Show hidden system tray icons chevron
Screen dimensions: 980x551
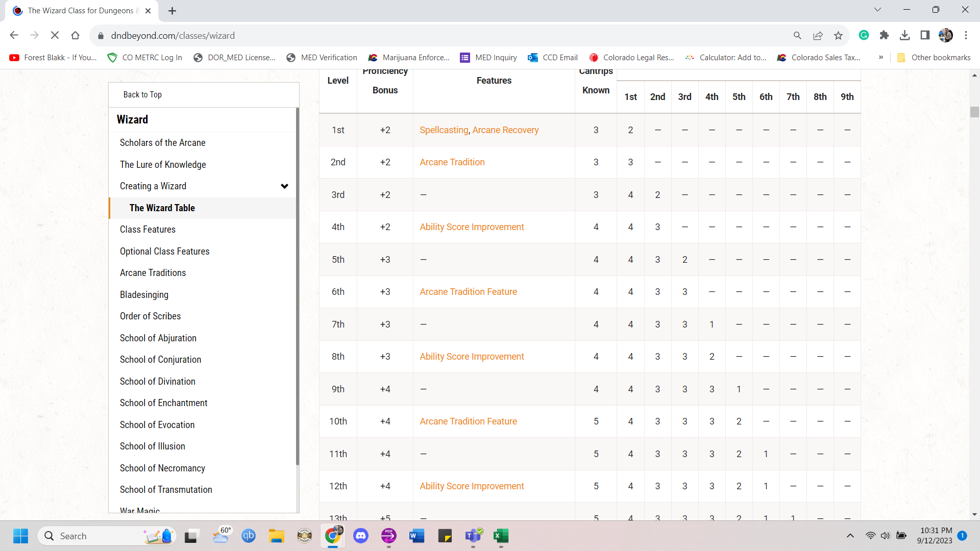pyautogui.click(x=850, y=536)
